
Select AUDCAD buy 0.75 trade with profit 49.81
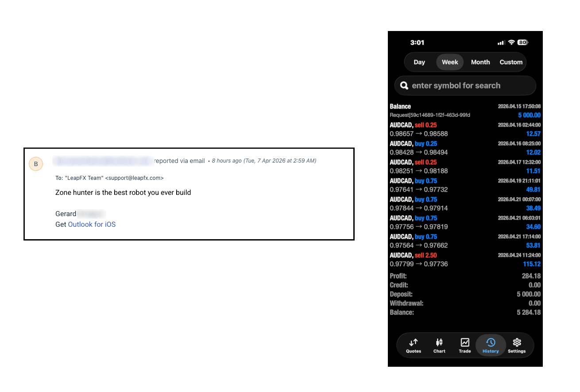(465, 185)
